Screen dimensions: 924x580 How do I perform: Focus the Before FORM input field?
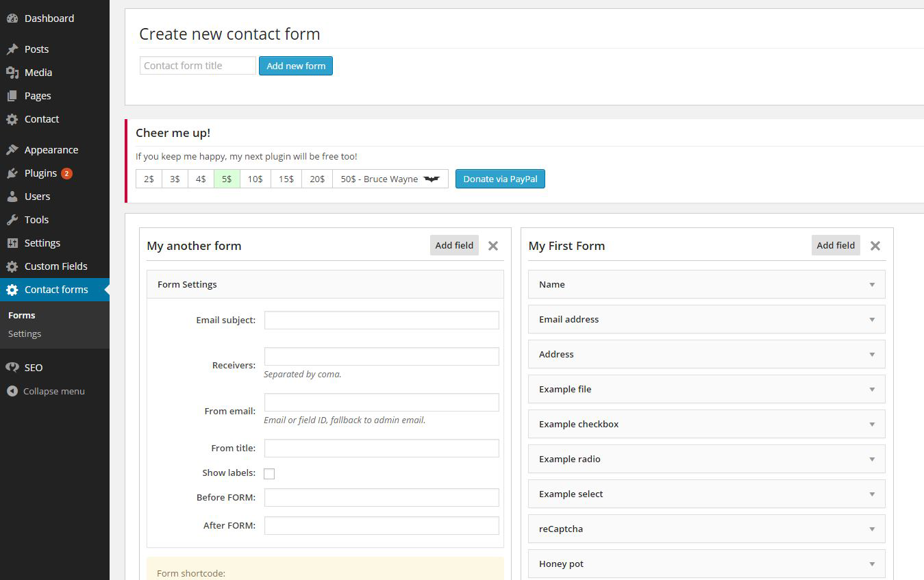(x=382, y=497)
